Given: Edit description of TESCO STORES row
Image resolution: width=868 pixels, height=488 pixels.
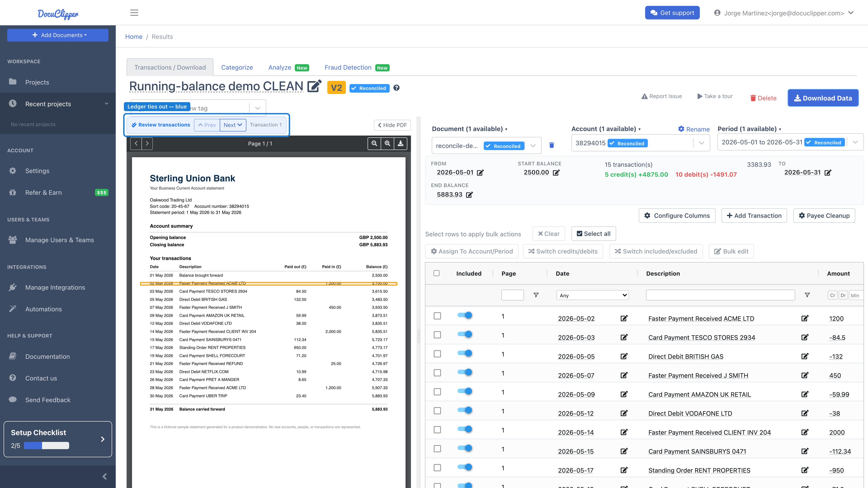Looking at the screenshot, I should (805, 337).
